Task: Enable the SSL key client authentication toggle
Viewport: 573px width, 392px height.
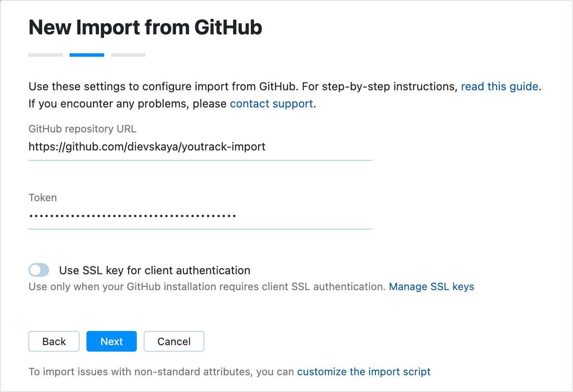Action: tap(38, 270)
